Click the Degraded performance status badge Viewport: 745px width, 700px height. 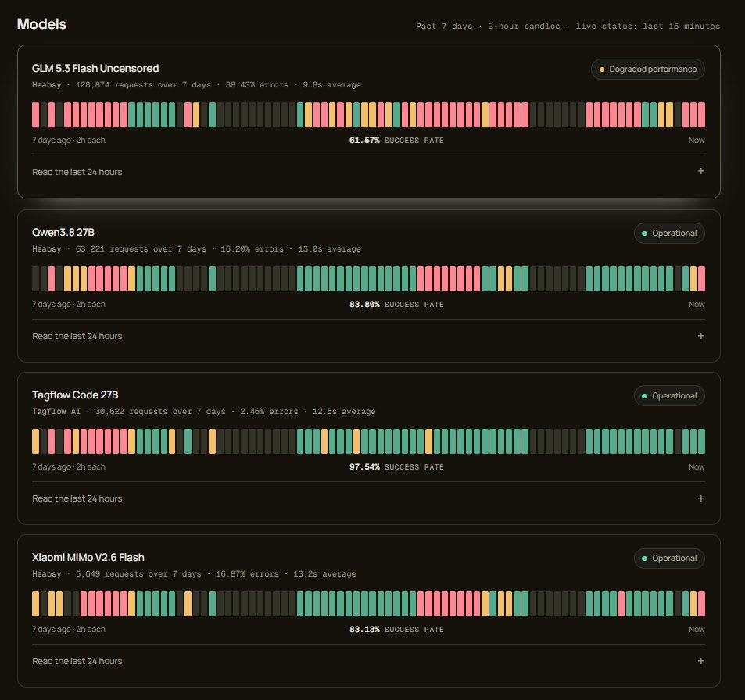pos(647,70)
